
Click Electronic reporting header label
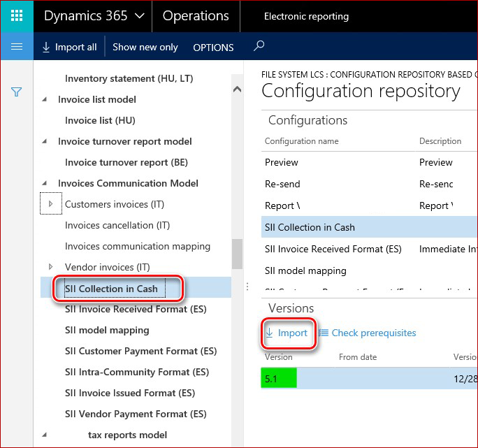[306, 16]
